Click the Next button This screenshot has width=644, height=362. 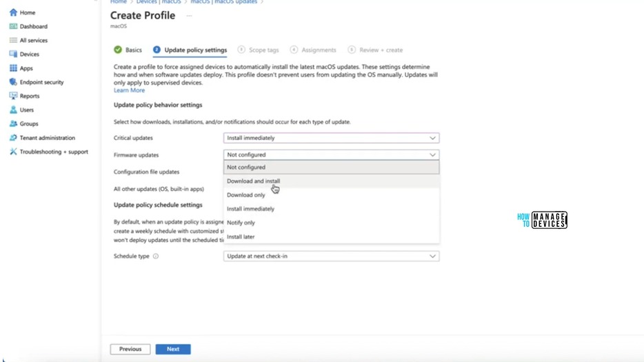point(173,349)
